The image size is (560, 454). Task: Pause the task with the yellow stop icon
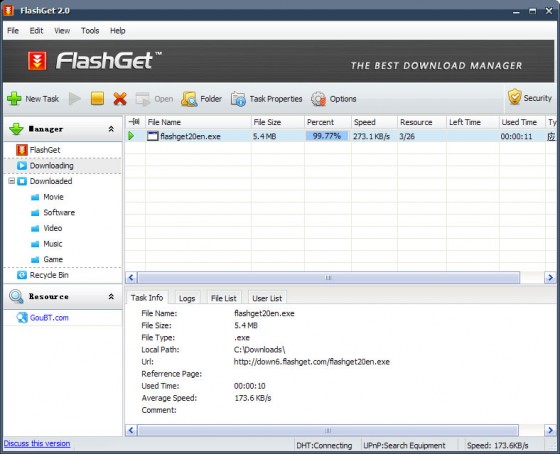pyautogui.click(x=97, y=98)
